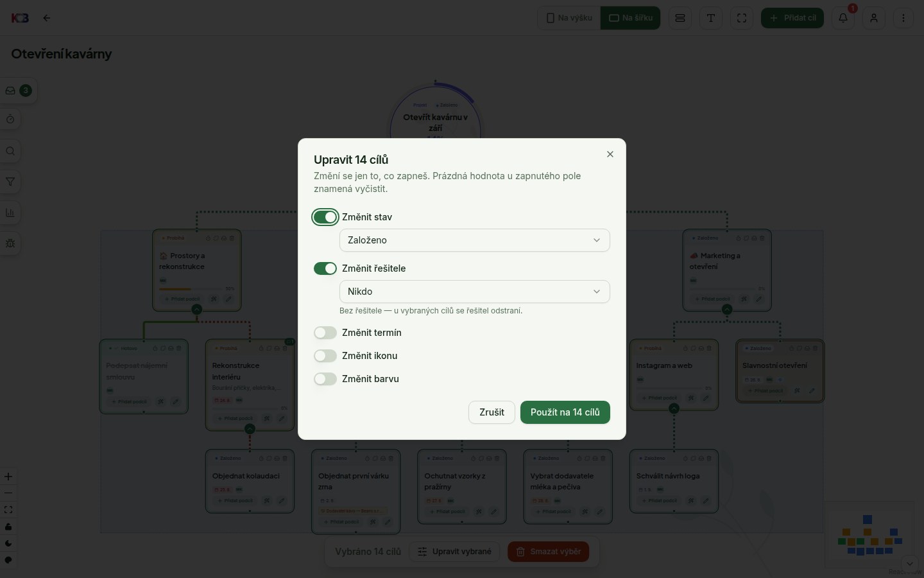Switch to Na výšku orientation
This screenshot has width=924, height=578.
point(569,18)
